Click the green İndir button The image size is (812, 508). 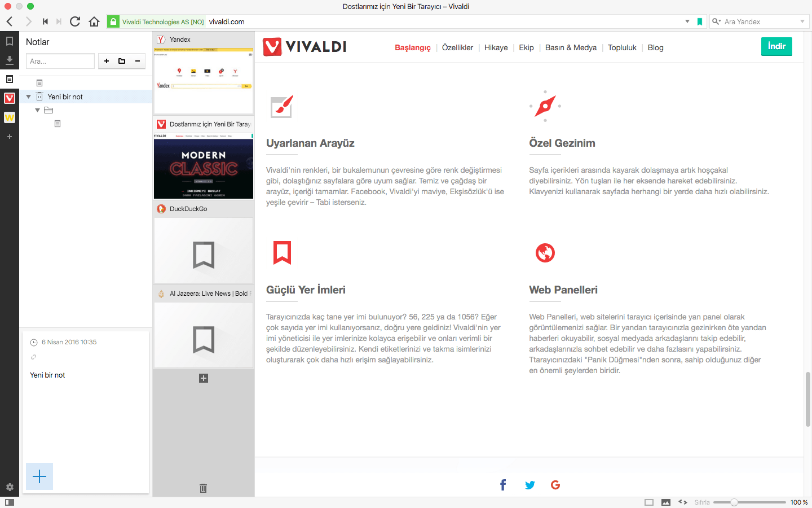(x=776, y=46)
